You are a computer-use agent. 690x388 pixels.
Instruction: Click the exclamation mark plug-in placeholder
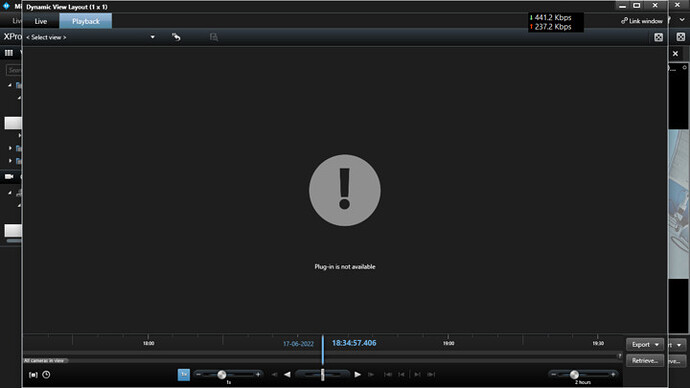click(x=345, y=190)
